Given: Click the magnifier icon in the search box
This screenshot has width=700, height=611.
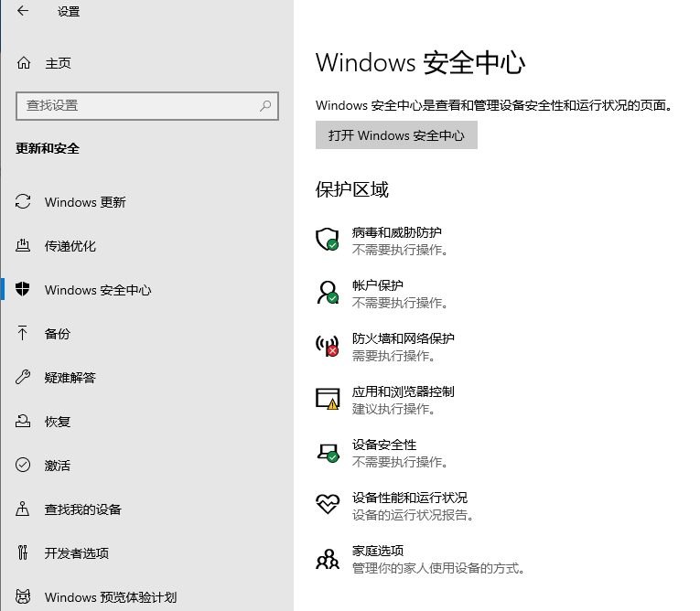Looking at the screenshot, I should pyautogui.click(x=265, y=106).
